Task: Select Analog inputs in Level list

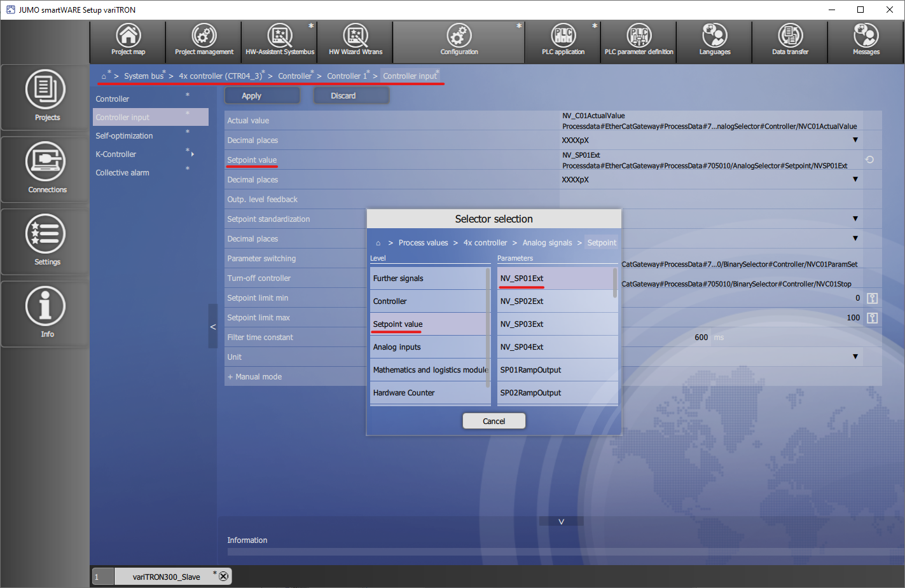Action: tap(397, 347)
